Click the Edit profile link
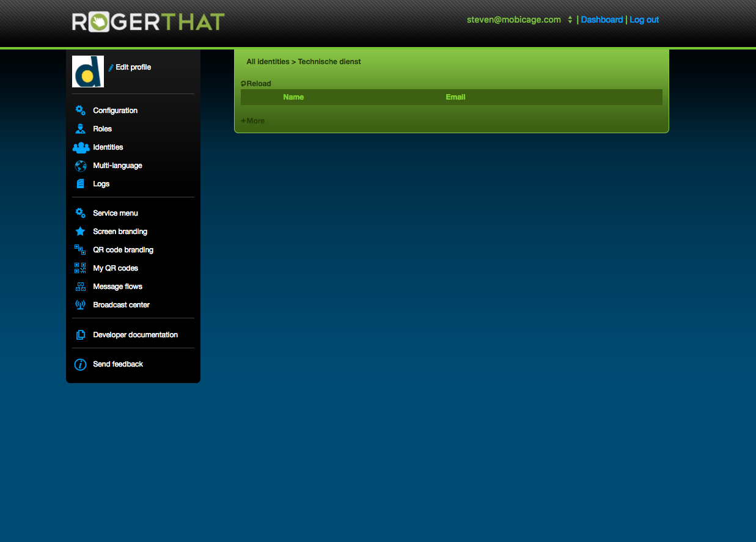 (133, 67)
